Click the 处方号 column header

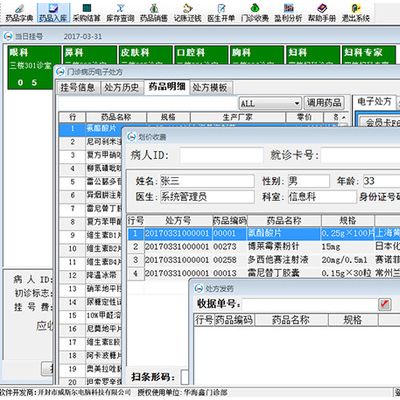click(x=178, y=220)
